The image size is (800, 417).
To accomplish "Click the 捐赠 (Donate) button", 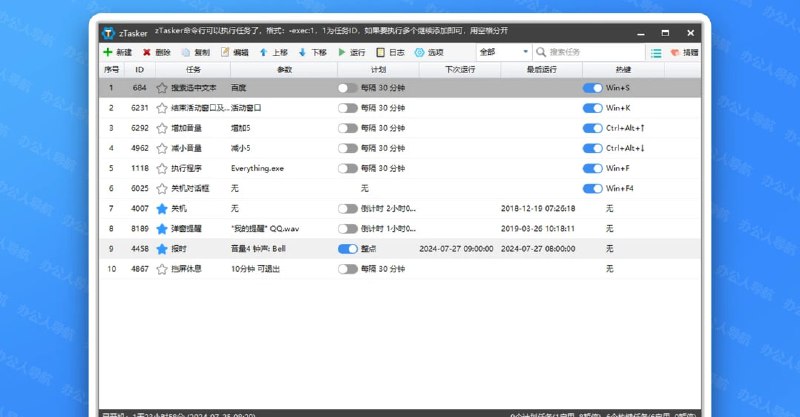I will click(x=684, y=52).
